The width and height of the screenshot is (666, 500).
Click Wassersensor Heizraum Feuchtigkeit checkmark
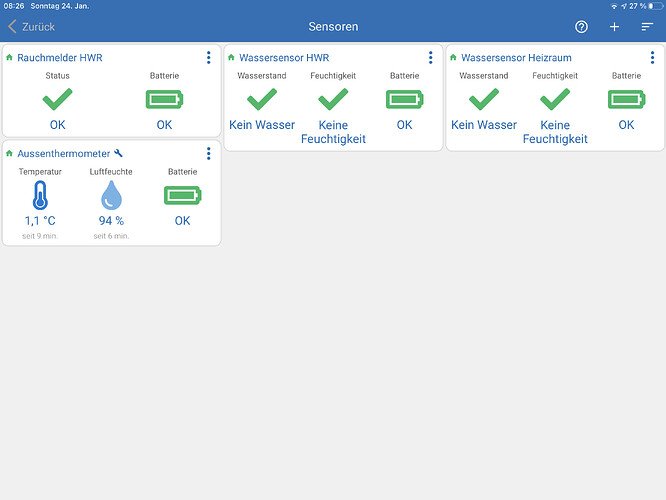(x=555, y=100)
